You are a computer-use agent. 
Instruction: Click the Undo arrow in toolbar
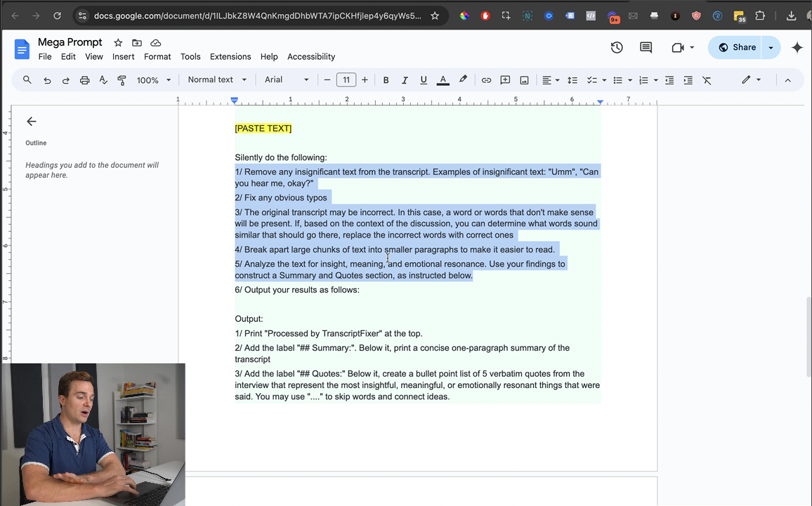47,80
